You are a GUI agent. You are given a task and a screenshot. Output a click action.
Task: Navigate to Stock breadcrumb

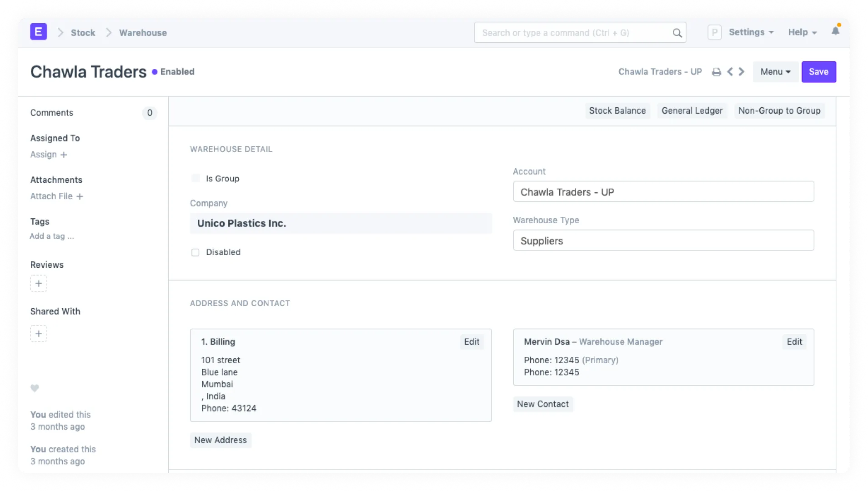coord(83,33)
